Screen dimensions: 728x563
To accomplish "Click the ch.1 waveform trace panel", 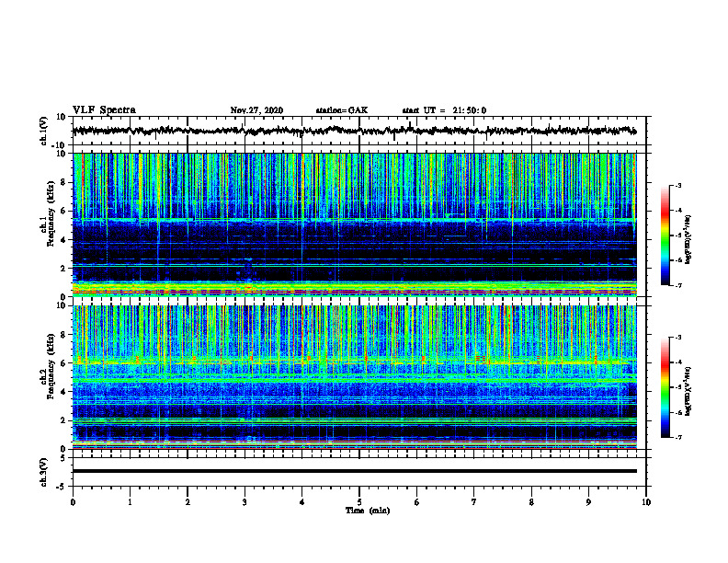I will [359, 131].
